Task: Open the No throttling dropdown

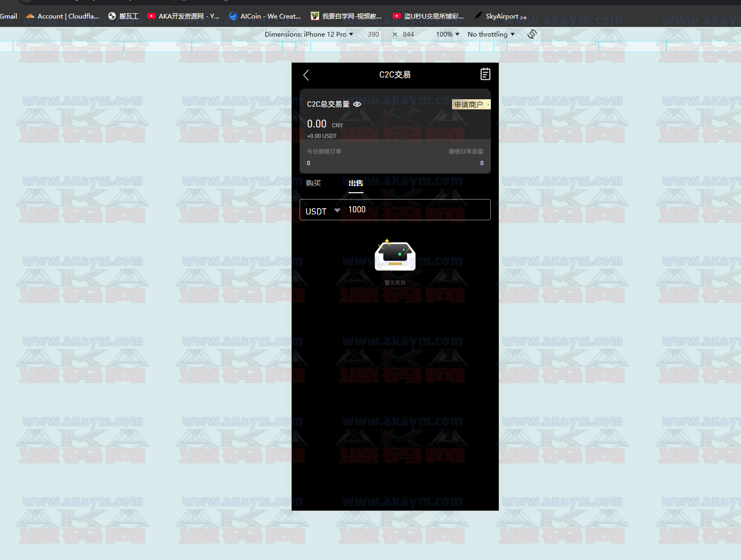Action: click(491, 35)
